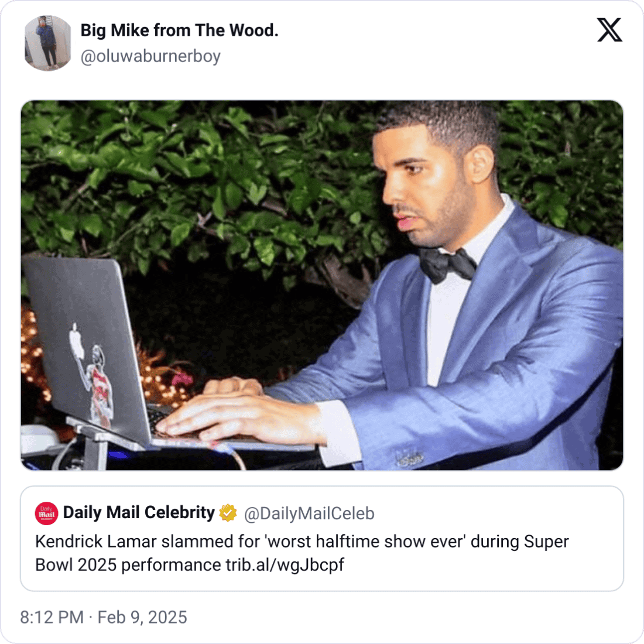The height and width of the screenshot is (644, 644).
Task: Open Big Mike from The Wood's display name
Action: pyautogui.click(x=180, y=30)
